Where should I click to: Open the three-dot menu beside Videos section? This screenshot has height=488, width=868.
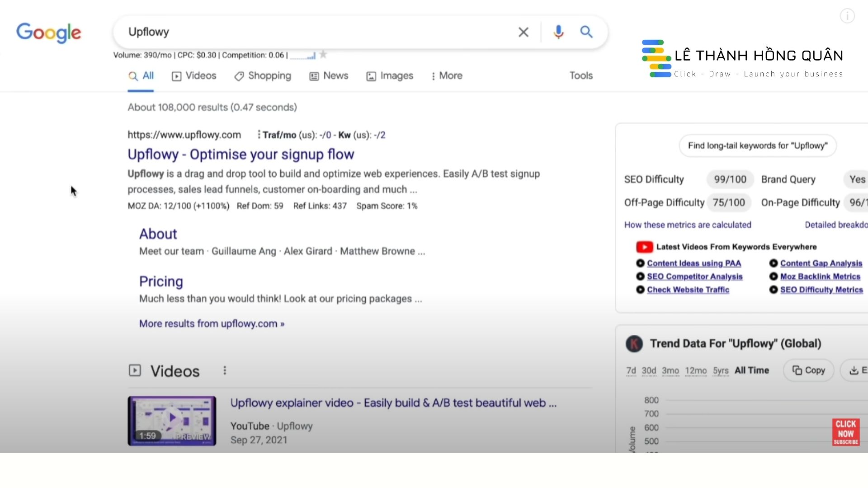coord(225,370)
